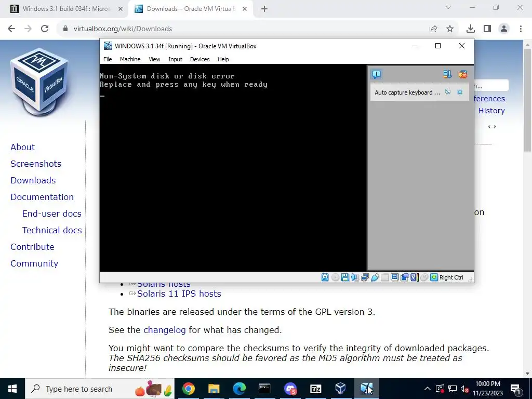Open the Technical docs link
532x399 pixels.
point(52,230)
